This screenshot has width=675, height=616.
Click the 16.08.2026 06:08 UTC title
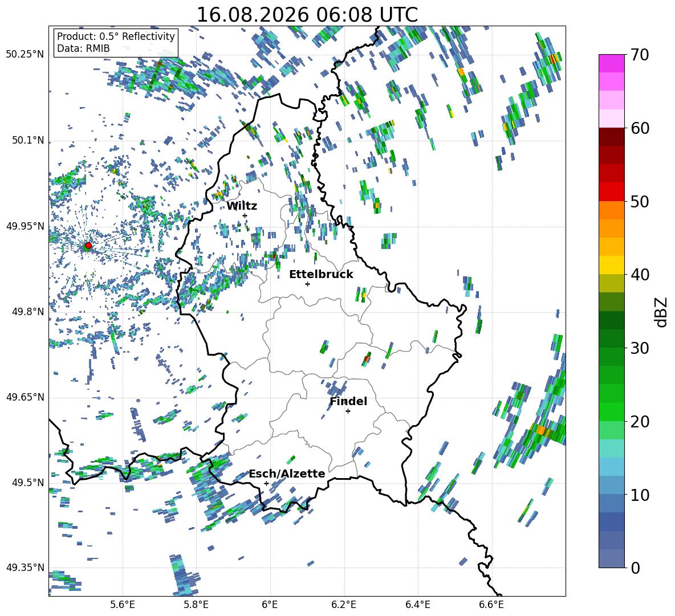point(307,15)
